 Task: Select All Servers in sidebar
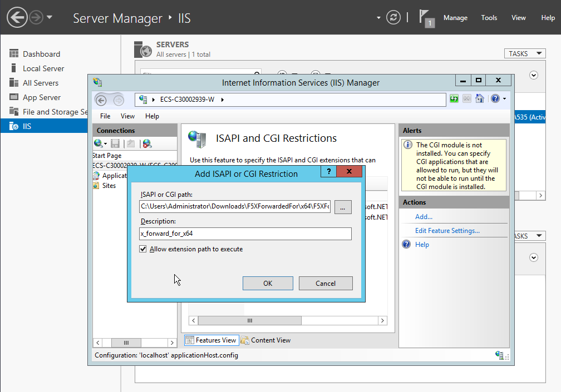click(x=41, y=83)
